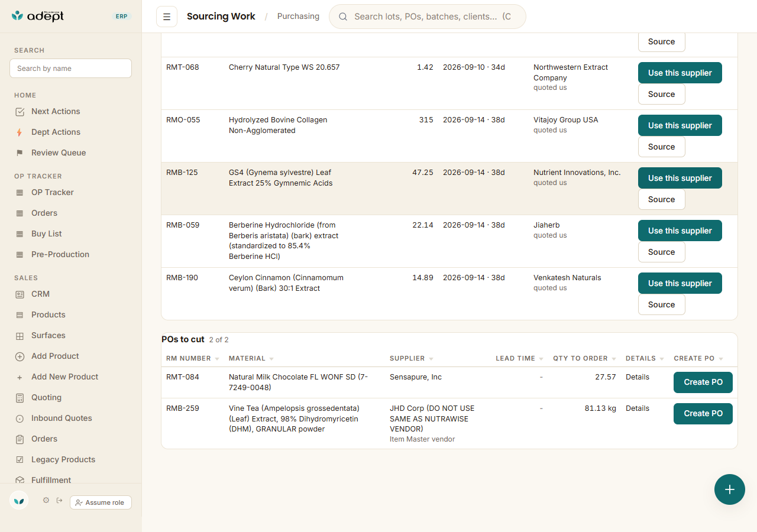The image size is (757, 532).
Task: Open settings gear in sidebar footer
Action: (46, 500)
